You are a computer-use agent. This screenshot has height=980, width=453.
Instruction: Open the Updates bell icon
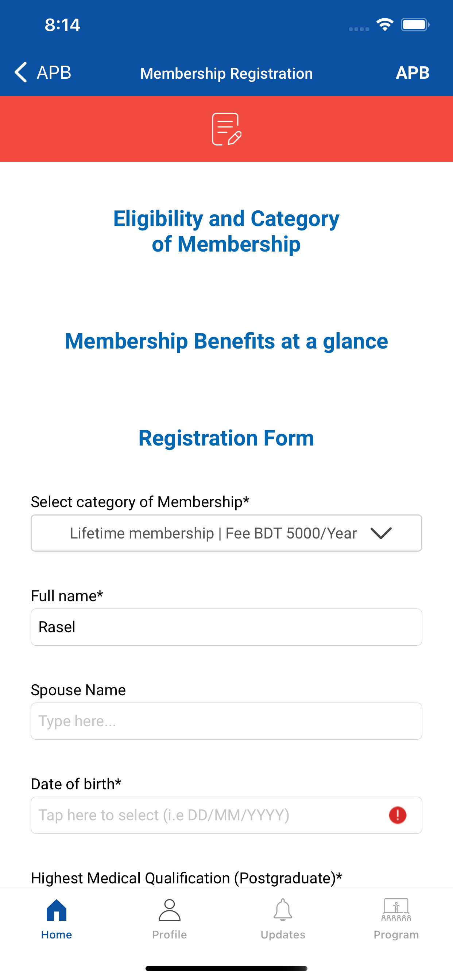[x=283, y=910]
